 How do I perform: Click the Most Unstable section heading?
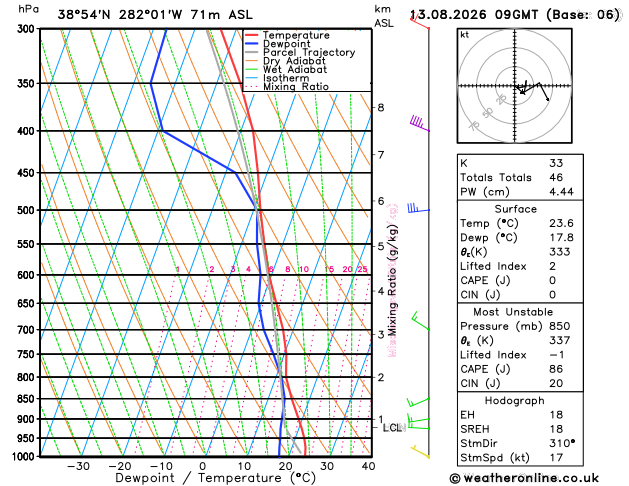click(513, 312)
